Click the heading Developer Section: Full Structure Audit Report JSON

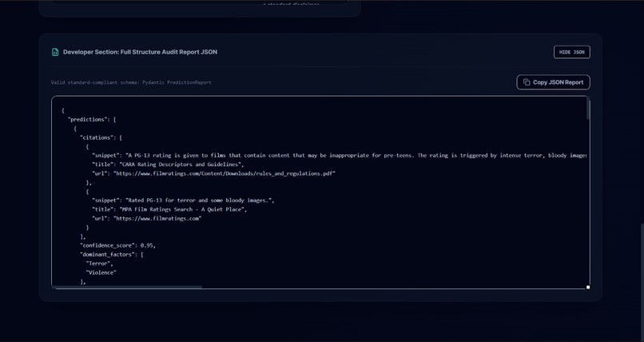140,52
